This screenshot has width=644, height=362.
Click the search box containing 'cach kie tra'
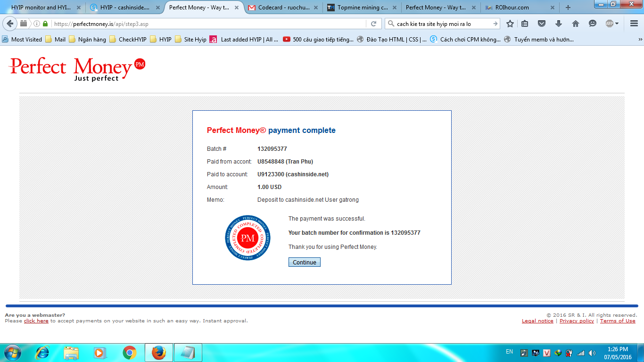[443, 24]
